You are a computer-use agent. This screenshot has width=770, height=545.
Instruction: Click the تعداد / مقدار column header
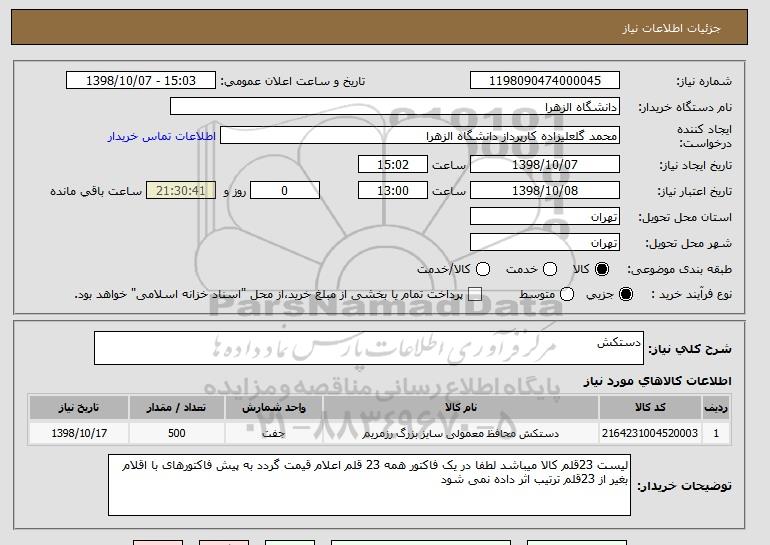pos(177,408)
